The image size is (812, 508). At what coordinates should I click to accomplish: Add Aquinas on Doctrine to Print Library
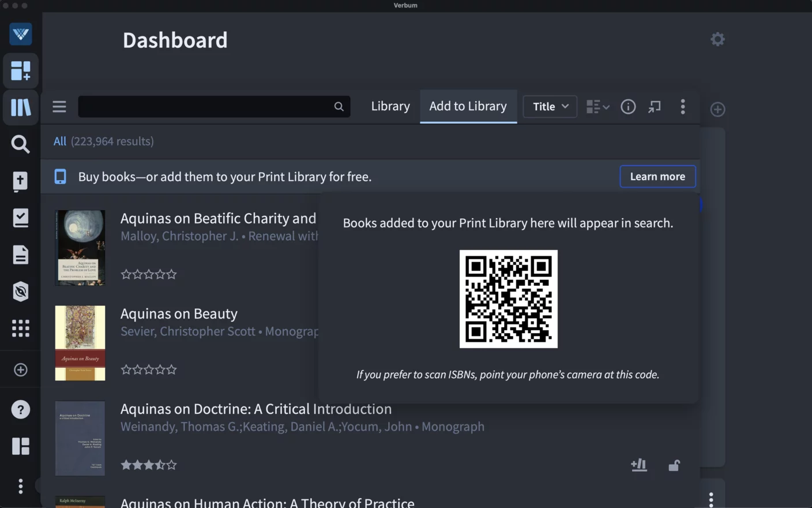tap(639, 465)
